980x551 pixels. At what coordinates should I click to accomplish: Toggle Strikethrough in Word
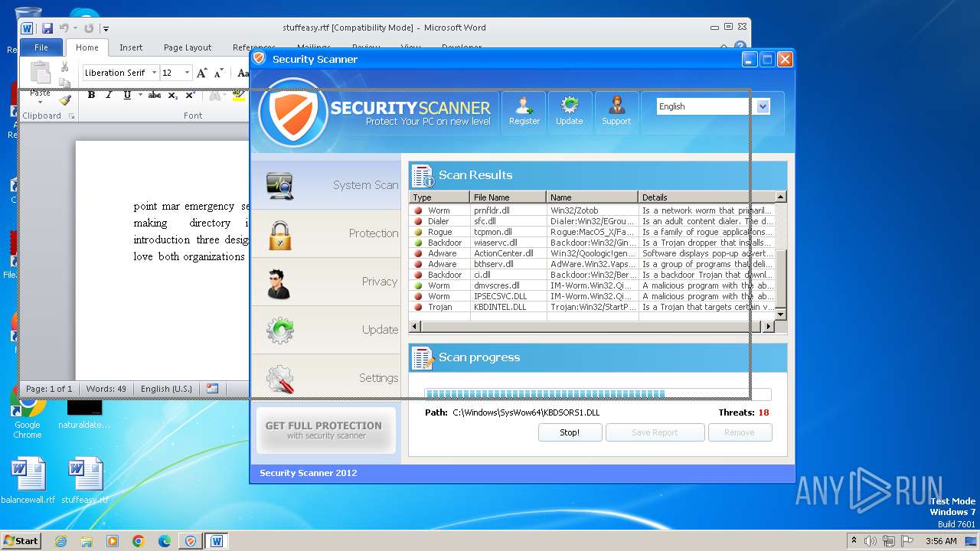tap(154, 95)
